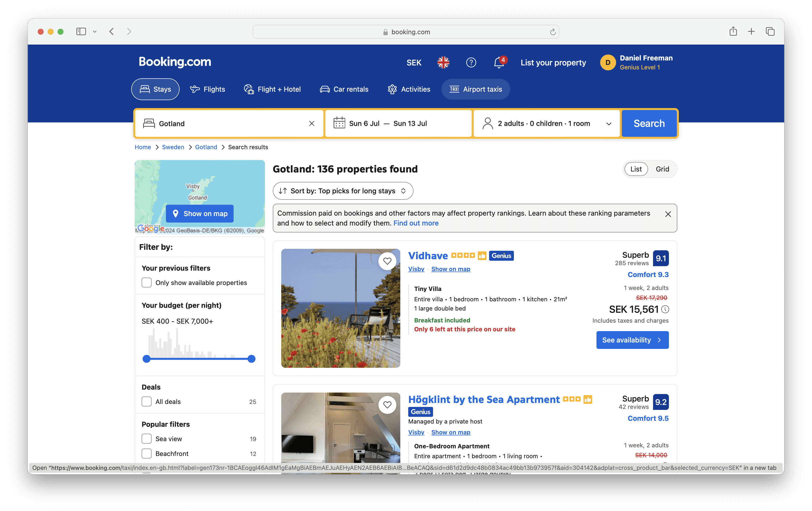Open the Safari share icon

point(733,31)
